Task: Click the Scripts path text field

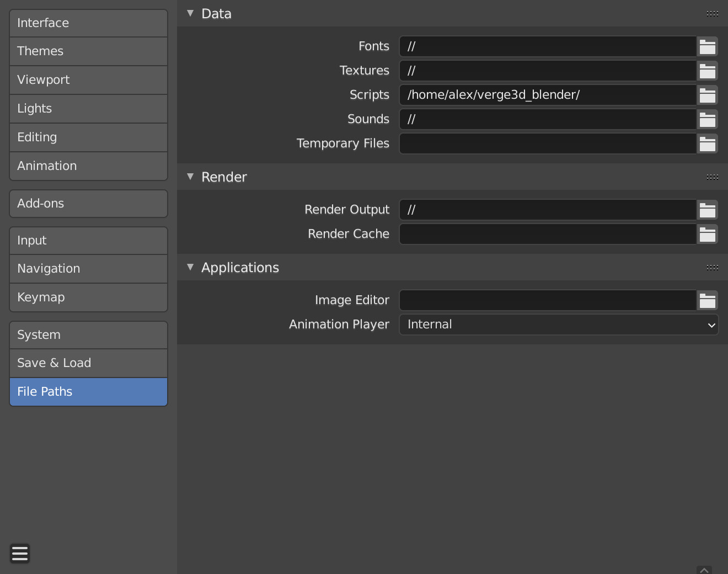Action: [547, 95]
